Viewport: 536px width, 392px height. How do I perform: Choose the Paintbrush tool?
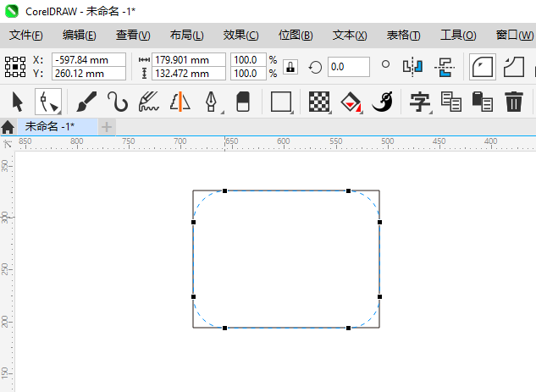86,102
